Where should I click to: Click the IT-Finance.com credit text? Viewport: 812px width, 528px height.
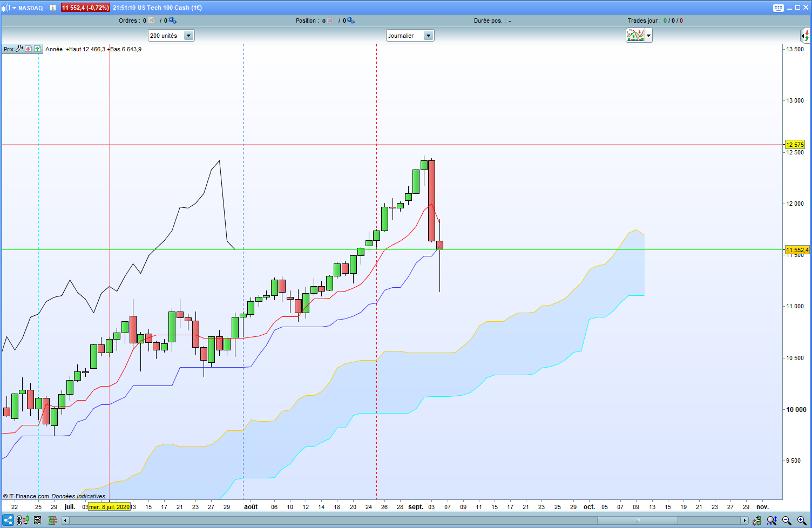pos(26,496)
